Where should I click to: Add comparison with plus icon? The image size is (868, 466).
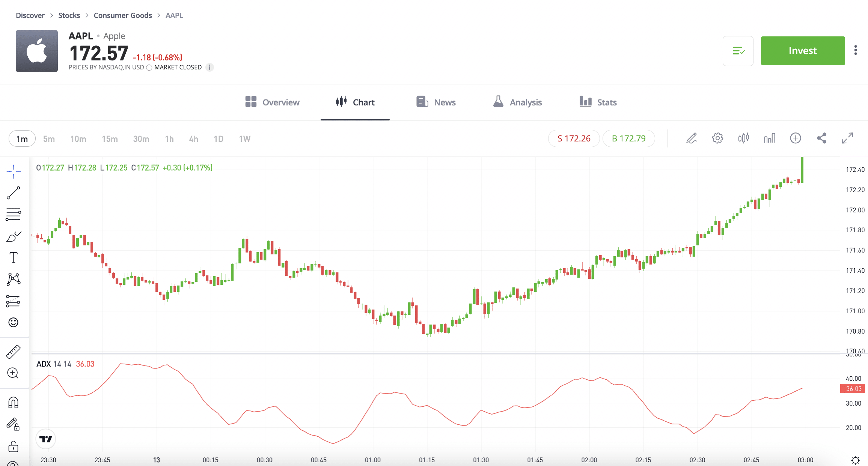(796, 138)
